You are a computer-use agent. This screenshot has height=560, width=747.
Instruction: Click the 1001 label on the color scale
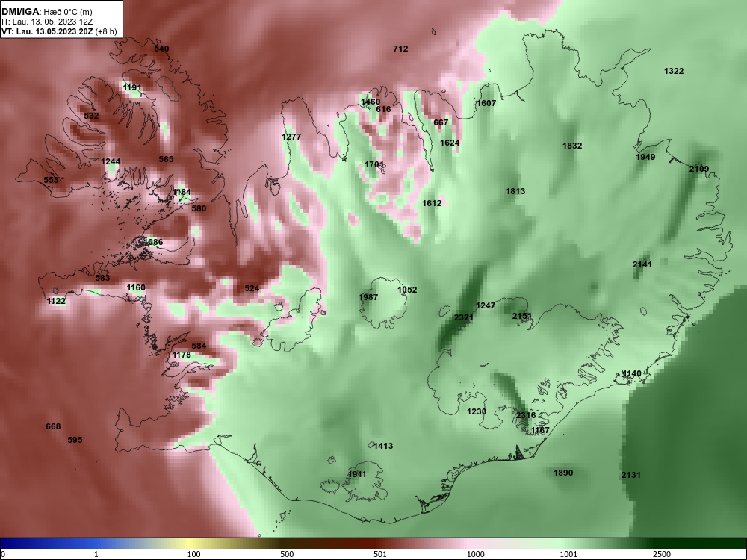pos(568,554)
